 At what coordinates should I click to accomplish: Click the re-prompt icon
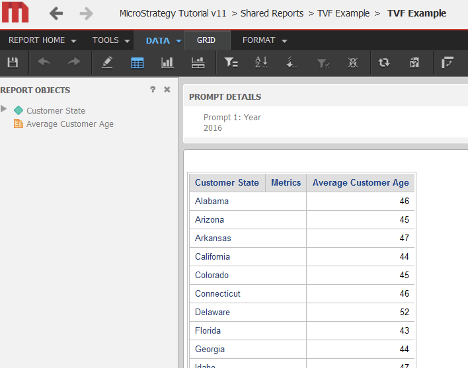[414, 62]
